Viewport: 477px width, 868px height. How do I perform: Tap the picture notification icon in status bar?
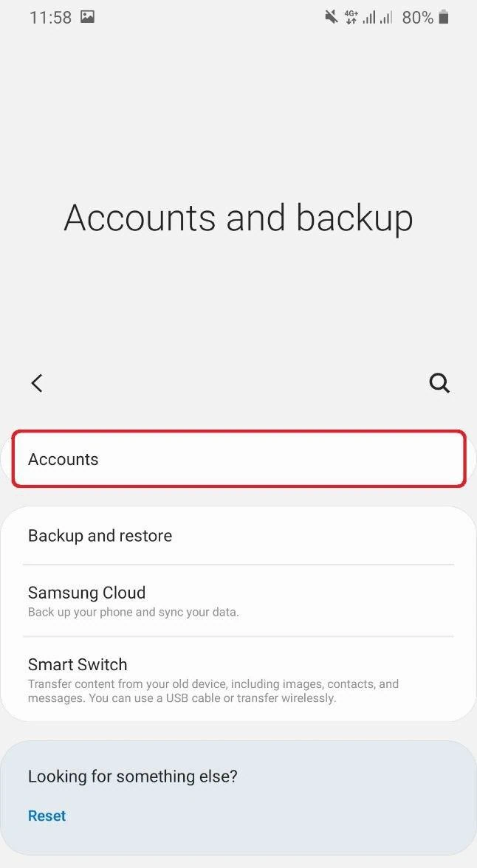click(87, 16)
